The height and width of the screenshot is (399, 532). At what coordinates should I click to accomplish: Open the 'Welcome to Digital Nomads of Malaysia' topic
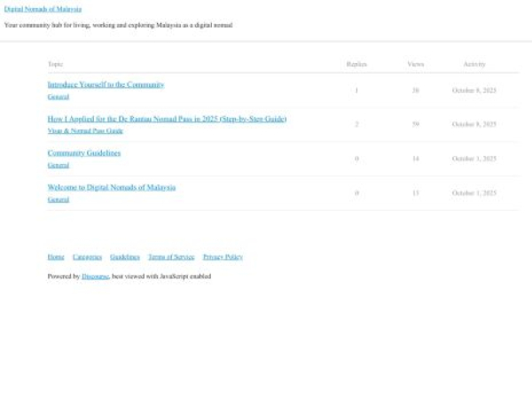[x=112, y=187]
